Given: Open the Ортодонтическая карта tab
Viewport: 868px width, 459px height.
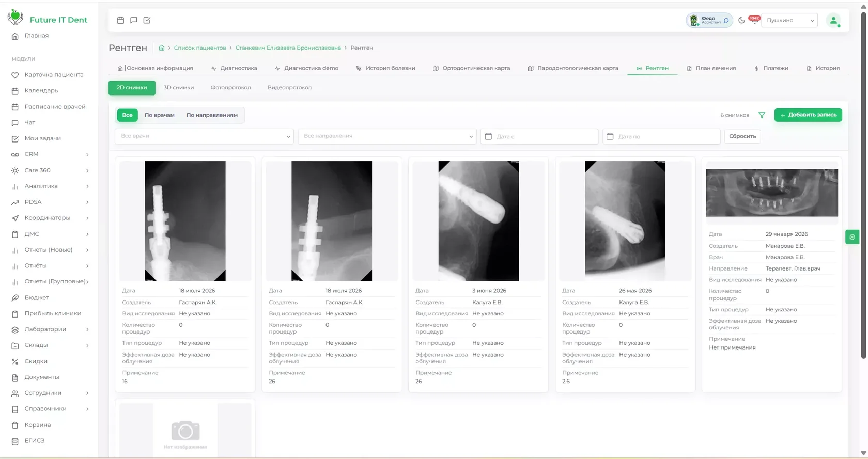Looking at the screenshot, I should (x=471, y=68).
